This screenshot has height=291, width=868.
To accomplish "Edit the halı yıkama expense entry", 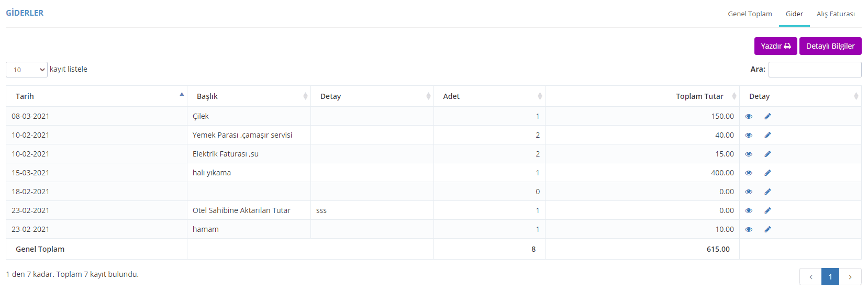I will (767, 173).
